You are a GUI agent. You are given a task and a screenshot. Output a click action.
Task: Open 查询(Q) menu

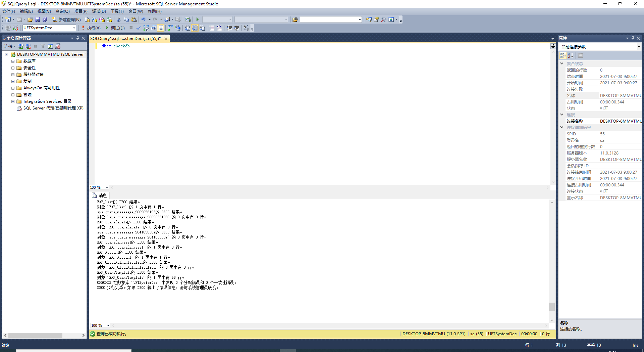62,11
